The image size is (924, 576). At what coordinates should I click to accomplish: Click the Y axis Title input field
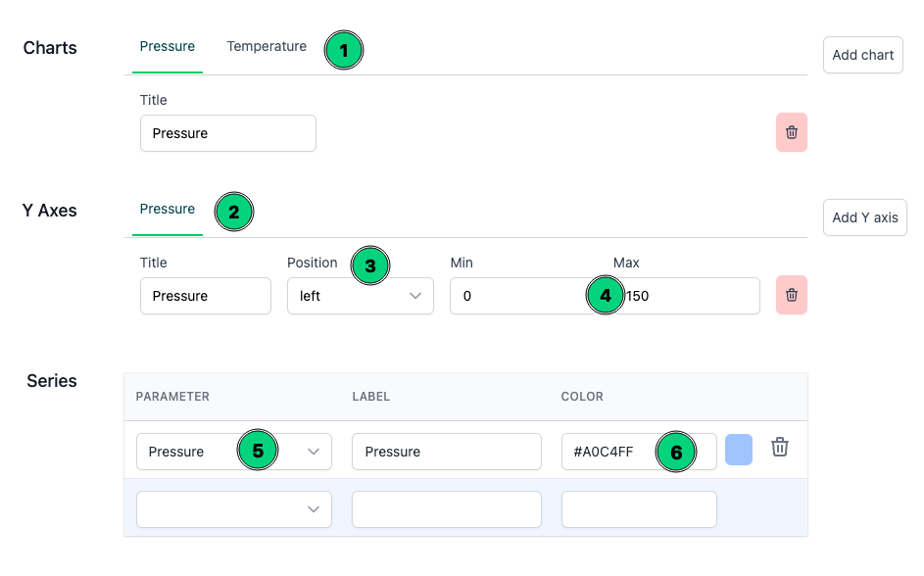tap(205, 296)
